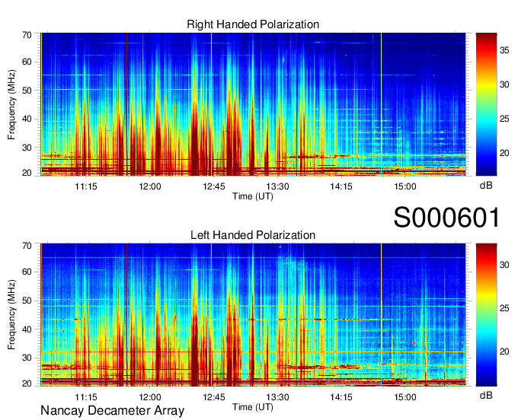The height and width of the screenshot is (420, 518).
Task: Click inside the Right Handed Polarization spectrogram
Action: 253,104
